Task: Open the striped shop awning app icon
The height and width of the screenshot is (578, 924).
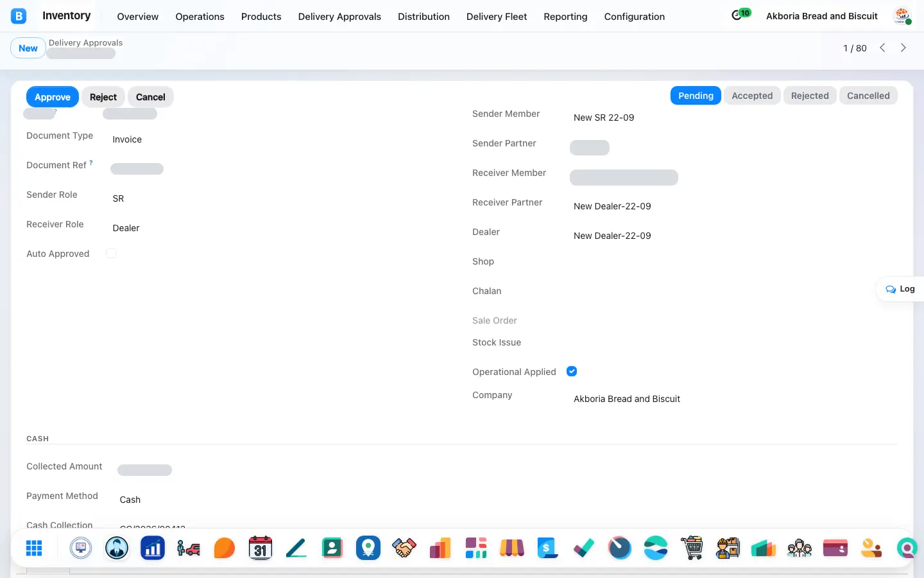Action: pos(512,548)
